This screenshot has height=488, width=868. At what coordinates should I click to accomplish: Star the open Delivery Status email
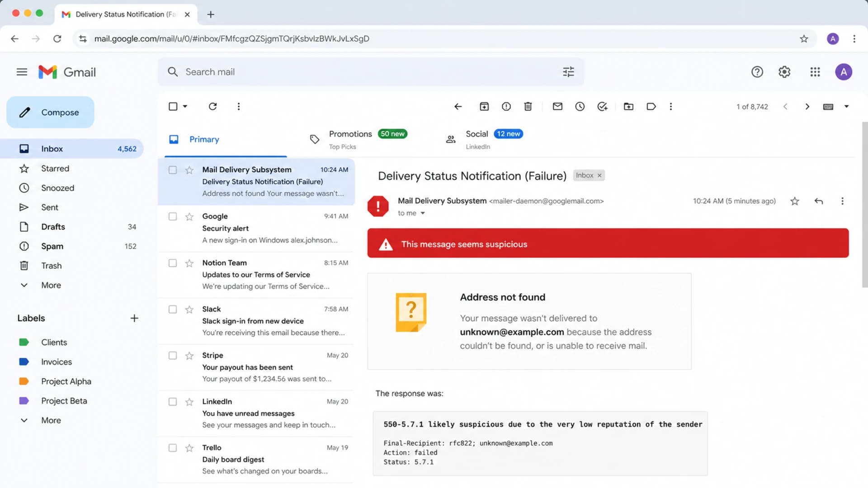(x=795, y=201)
